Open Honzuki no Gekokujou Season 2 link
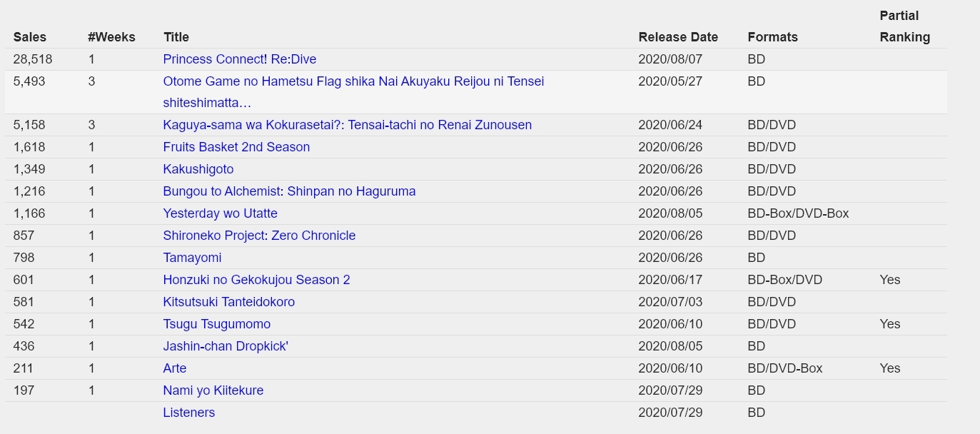Image resolution: width=980 pixels, height=434 pixels. coord(256,280)
